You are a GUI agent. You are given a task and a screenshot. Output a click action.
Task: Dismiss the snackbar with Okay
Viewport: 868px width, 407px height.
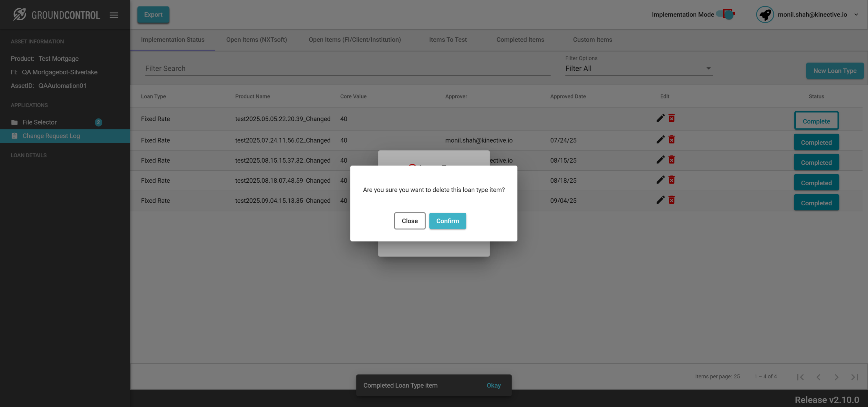[493, 385]
